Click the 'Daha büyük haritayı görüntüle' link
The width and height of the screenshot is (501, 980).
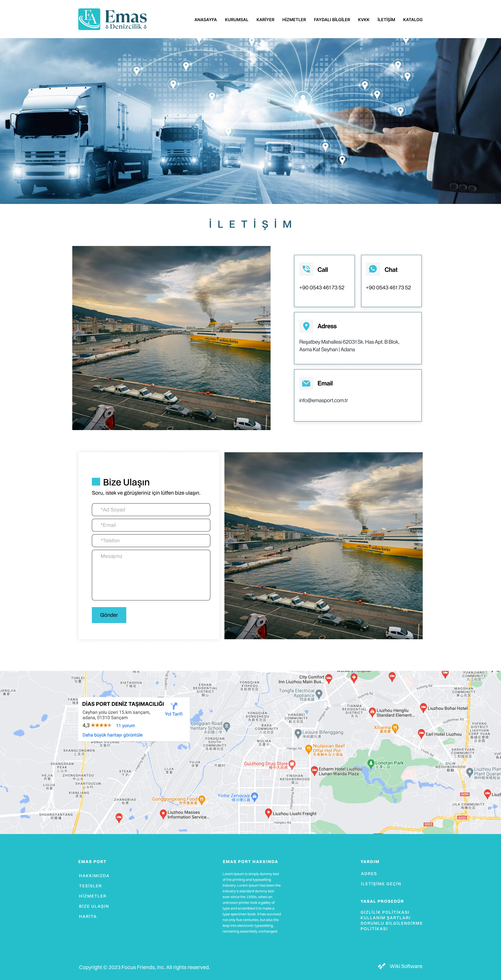pos(112,735)
